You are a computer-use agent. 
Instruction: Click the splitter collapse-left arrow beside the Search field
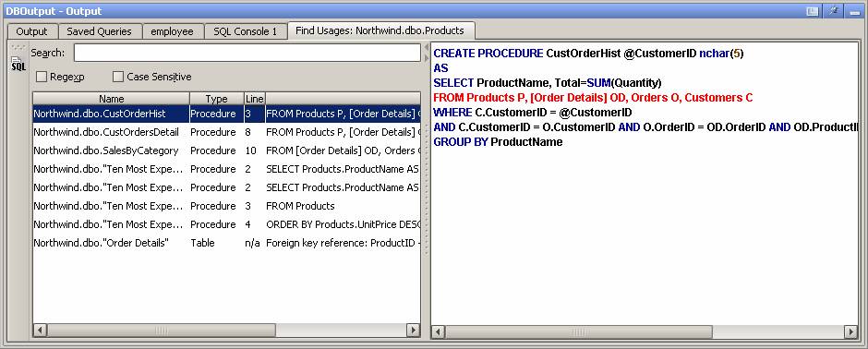pyautogui.click(x=426, y=49)
